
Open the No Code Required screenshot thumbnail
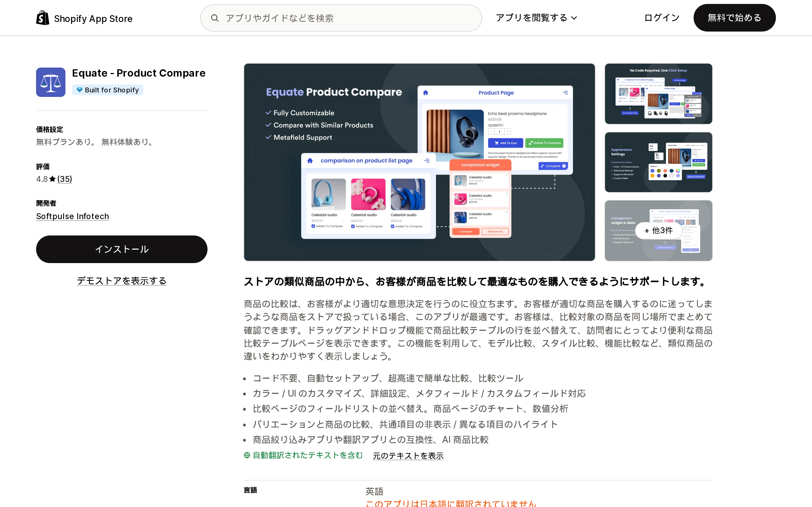[x=658, y=94]
